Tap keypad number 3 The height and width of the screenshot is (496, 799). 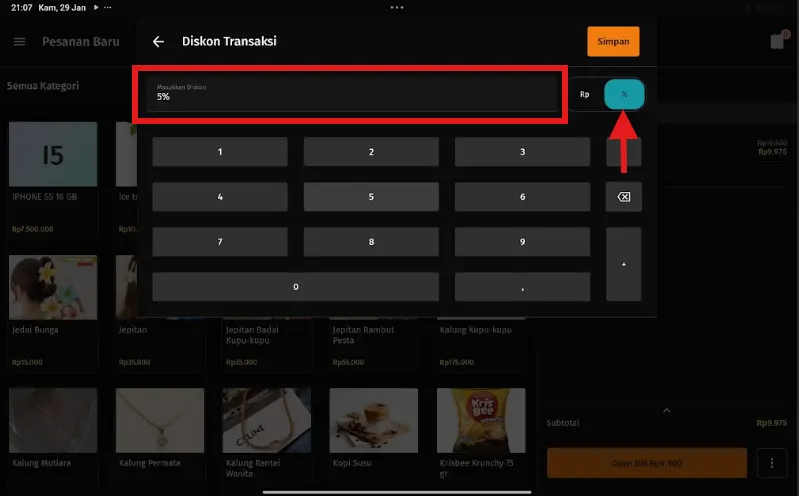coord(522,152)
